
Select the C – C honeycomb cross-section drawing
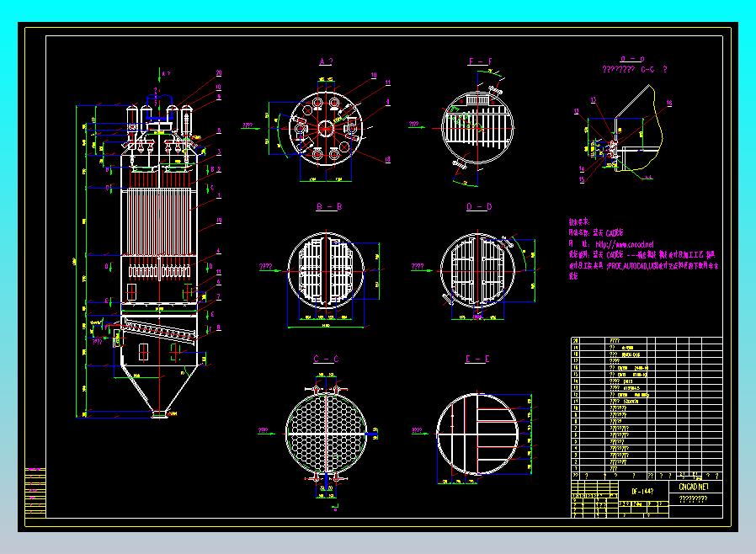[x=326, y=434]
